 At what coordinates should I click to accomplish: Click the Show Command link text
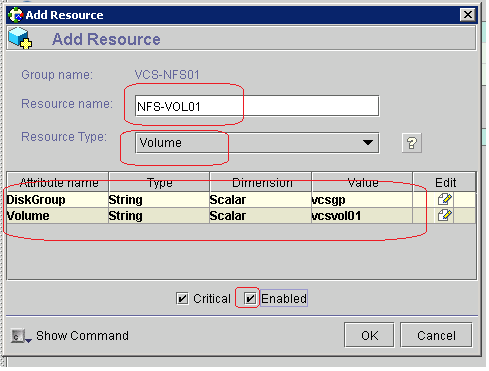click(x=82, y=336)
